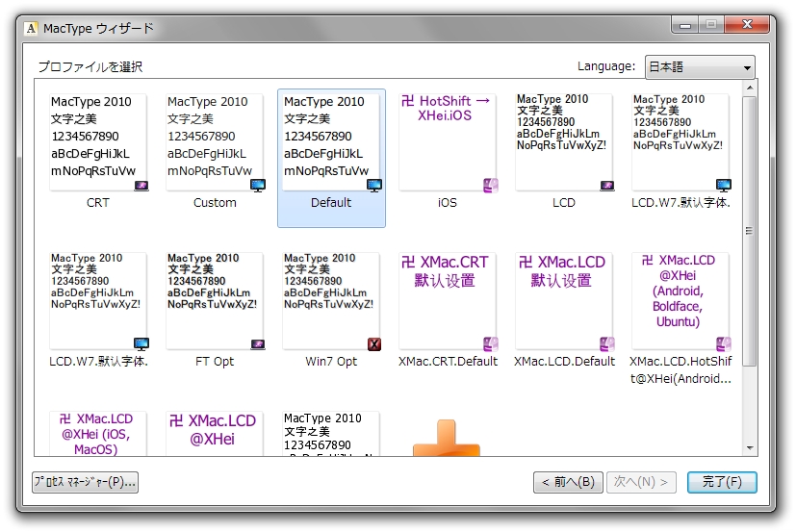Pick the XMac.LCD @XHei thumbnail beside the iOS, MacOS one
The height and width of the screenshot is (532, 796).
(215, 434)
